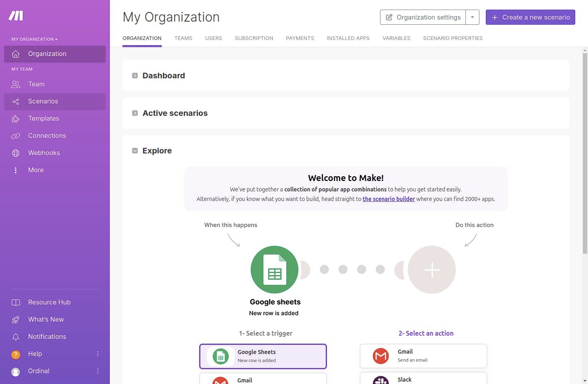Open the VARIABLES tab
Screen dimensions: 588x384
(396, 38)
